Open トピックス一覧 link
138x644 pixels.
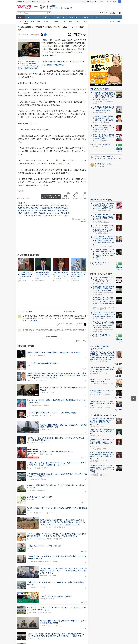click(115, 21)
